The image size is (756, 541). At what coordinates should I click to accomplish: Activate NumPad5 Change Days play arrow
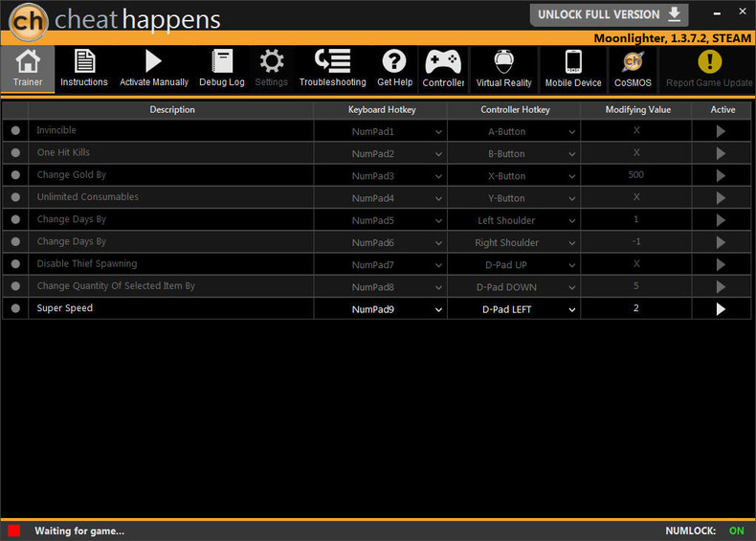coord(721,220)
